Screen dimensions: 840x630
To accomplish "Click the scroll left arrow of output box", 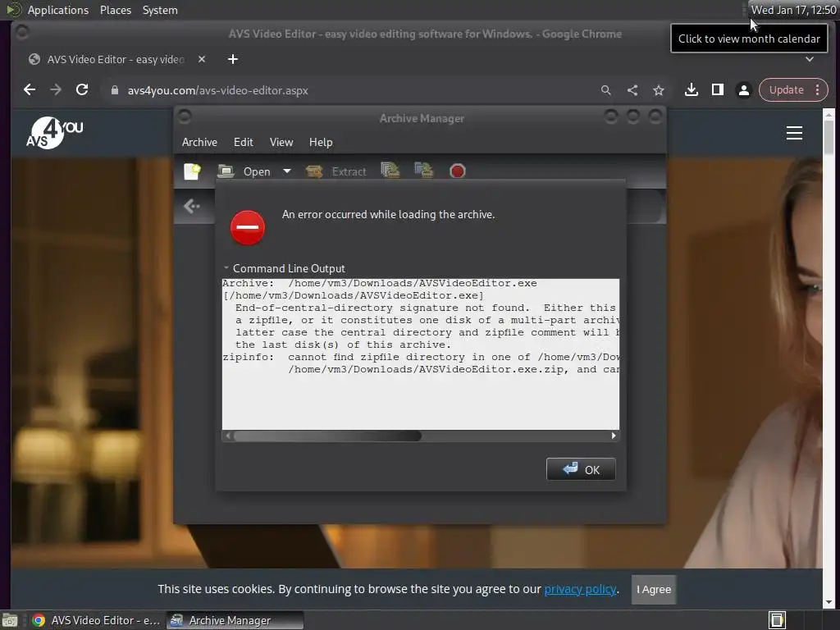I will 228,436.
